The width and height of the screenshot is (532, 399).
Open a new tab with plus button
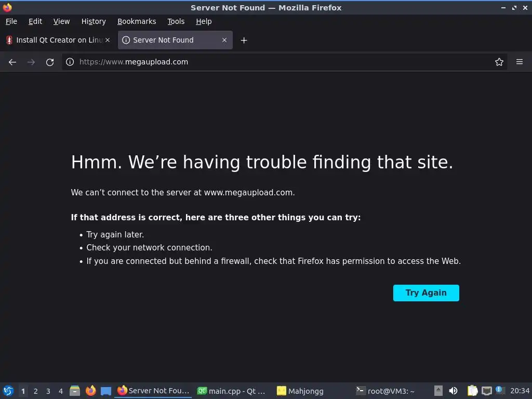click(244, 41)
